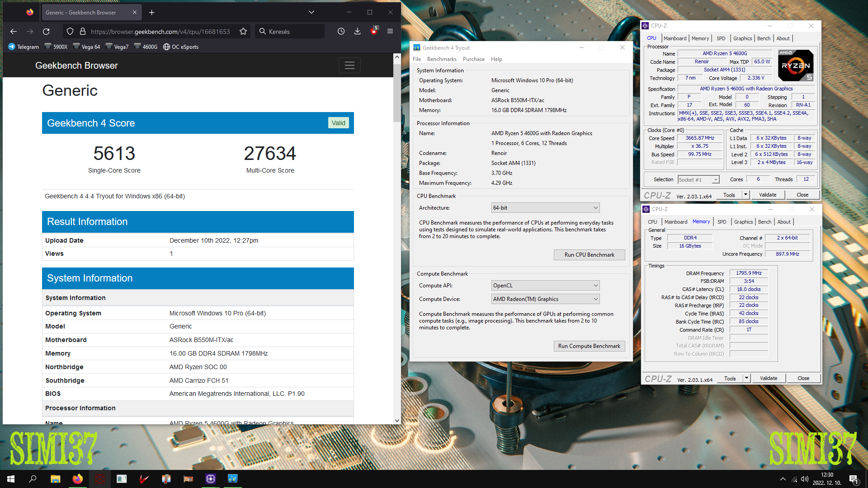The image size is (868, 488).
Task: Expand the Compute Device dropdown
Action: (x=545, y=299)
